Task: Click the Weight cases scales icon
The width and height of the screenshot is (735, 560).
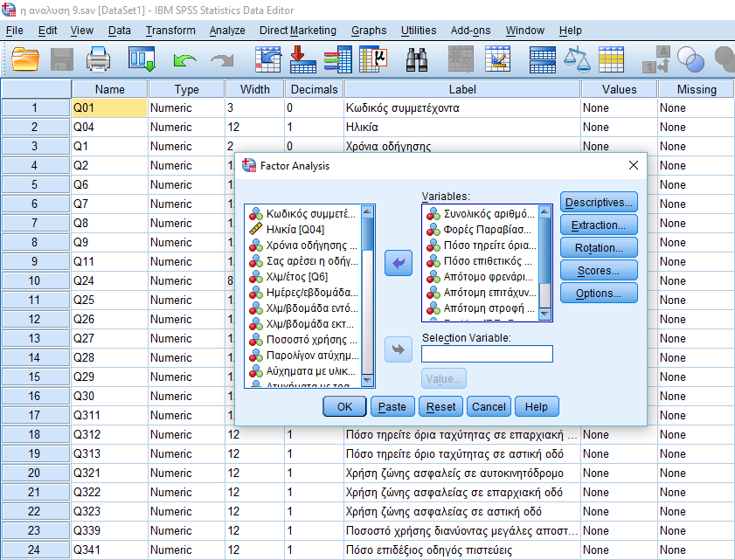Action: click(577, 59)
